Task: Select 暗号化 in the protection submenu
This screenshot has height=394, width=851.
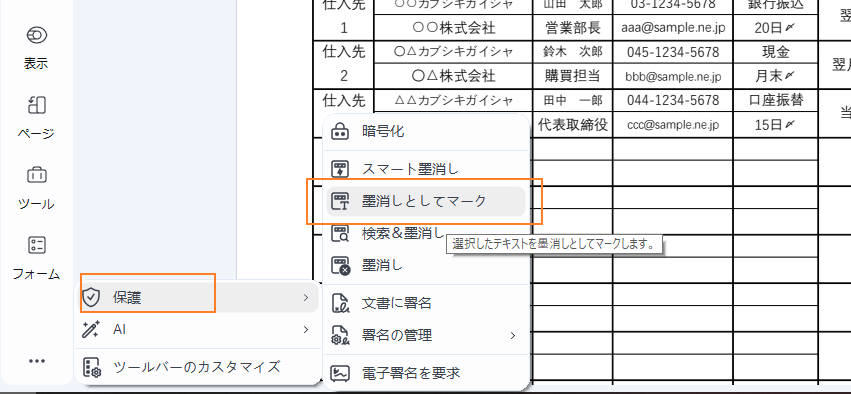Action: click(426, 131)
